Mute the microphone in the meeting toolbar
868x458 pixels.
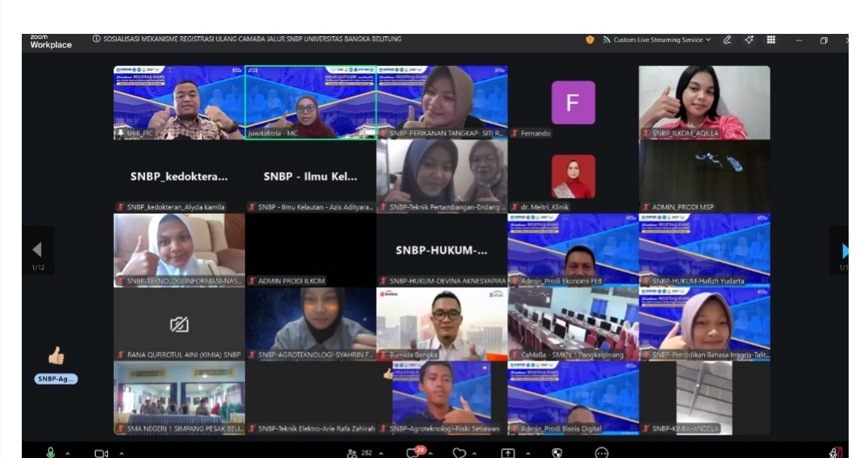pos(51,452)
